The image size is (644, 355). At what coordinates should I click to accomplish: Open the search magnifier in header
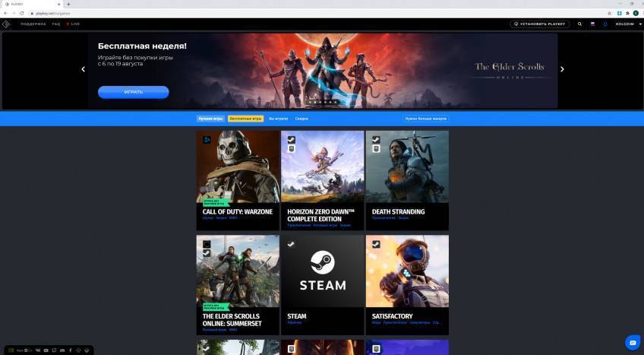point(579,24)
